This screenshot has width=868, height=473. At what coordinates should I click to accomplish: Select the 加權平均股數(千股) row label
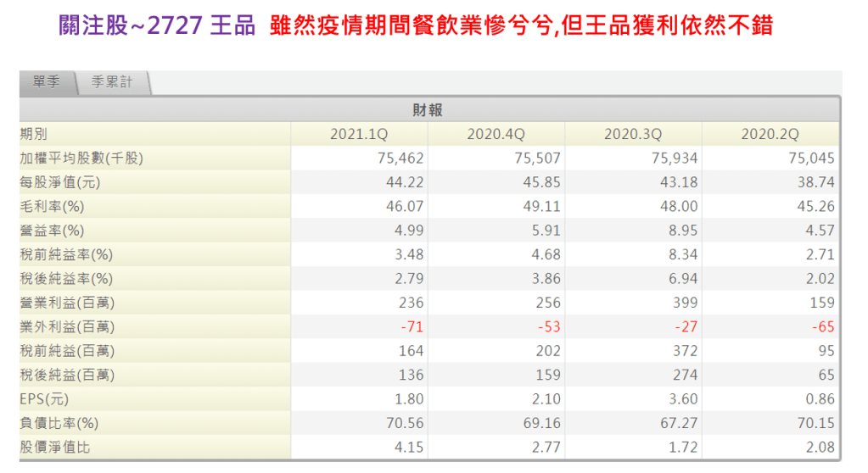82,158
